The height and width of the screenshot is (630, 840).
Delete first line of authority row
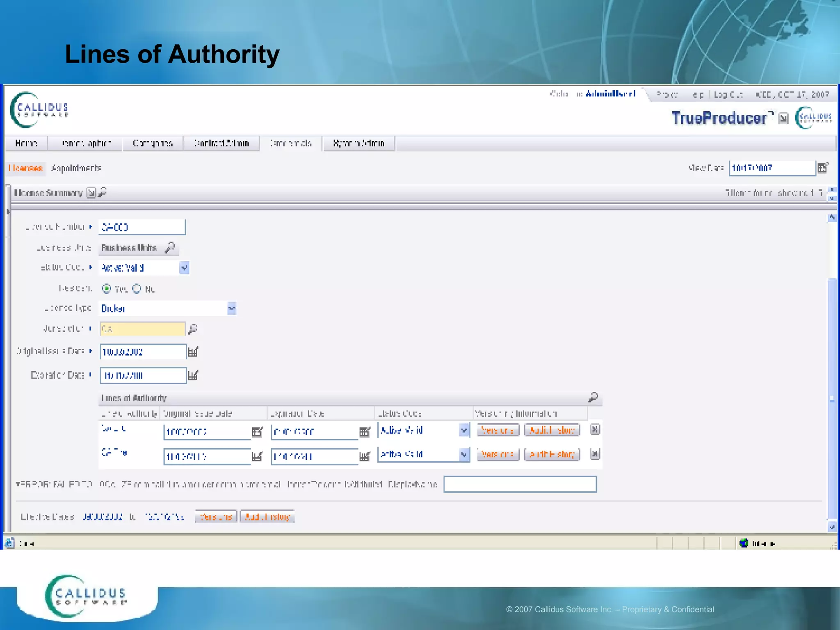(595, 429)
